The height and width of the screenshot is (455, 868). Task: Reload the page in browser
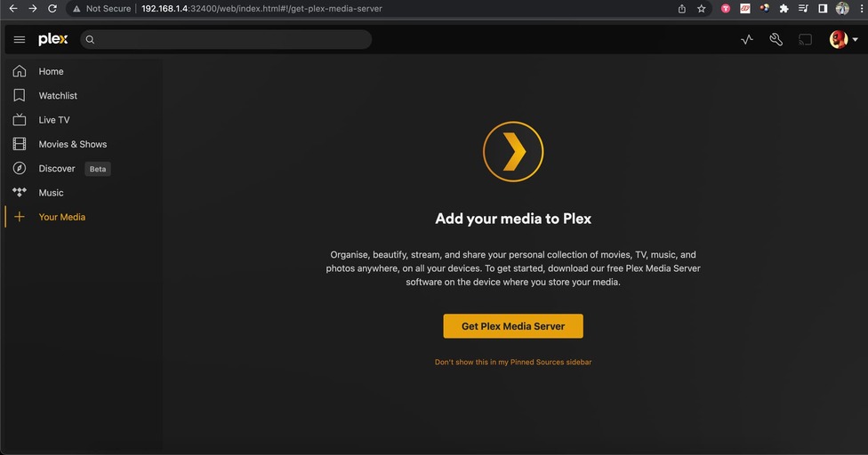pos(52,8)
